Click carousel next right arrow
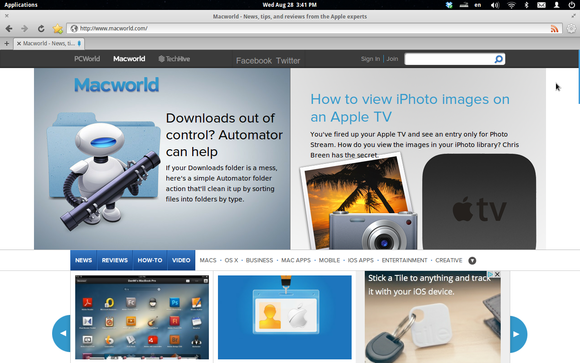The height and width of the screenshot is (363, 580). click(x=518, y=334)
